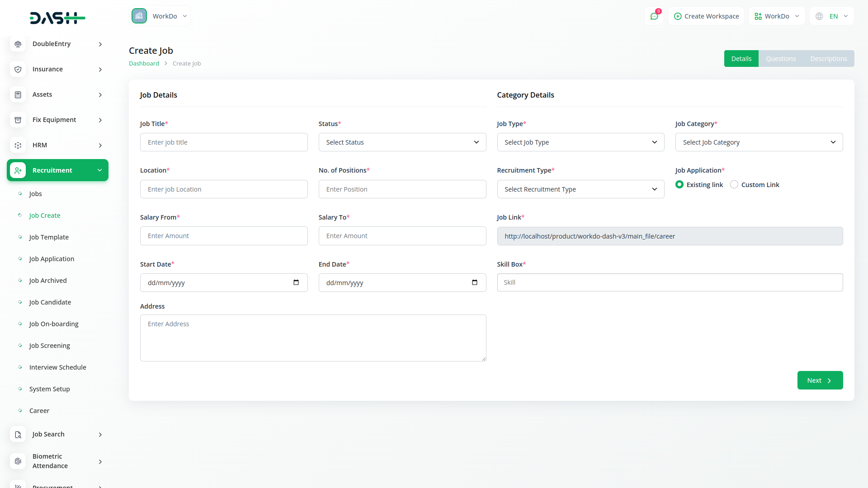Click the Dashboard breadcrumb link
868x488 pixels.
click(144, 63)
